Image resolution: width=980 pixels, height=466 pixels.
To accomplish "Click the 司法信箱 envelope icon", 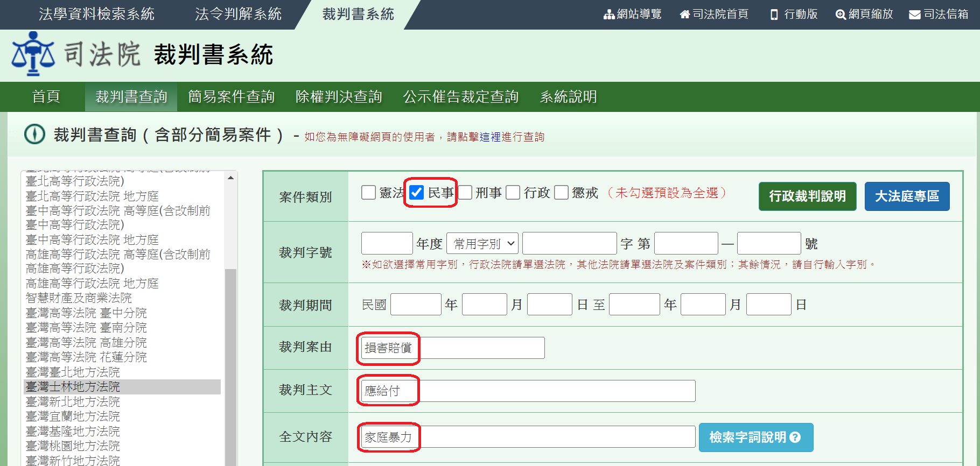I will [x=915, y=15].
